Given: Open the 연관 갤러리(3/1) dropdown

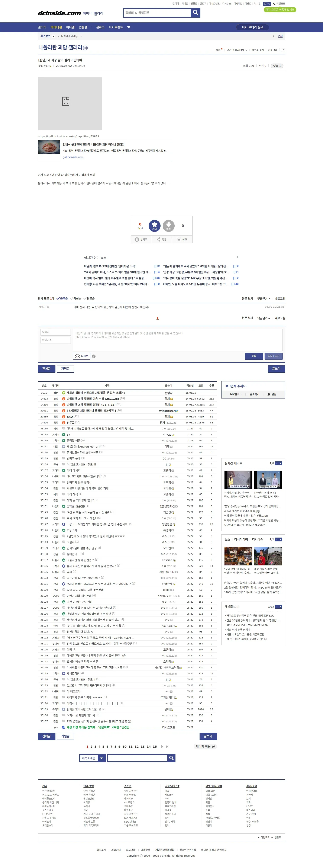Looking at the screenshot, I should click(237, 50).
